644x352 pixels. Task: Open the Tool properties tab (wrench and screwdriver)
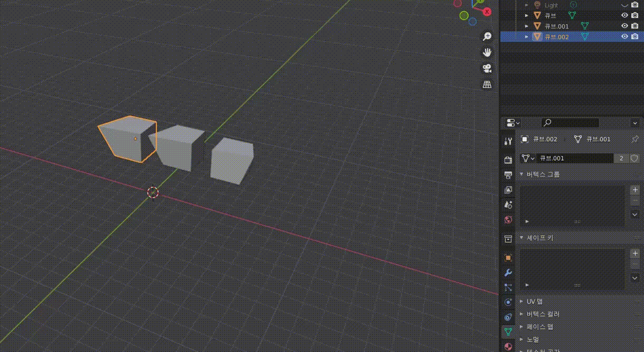[x=508, y=141]
